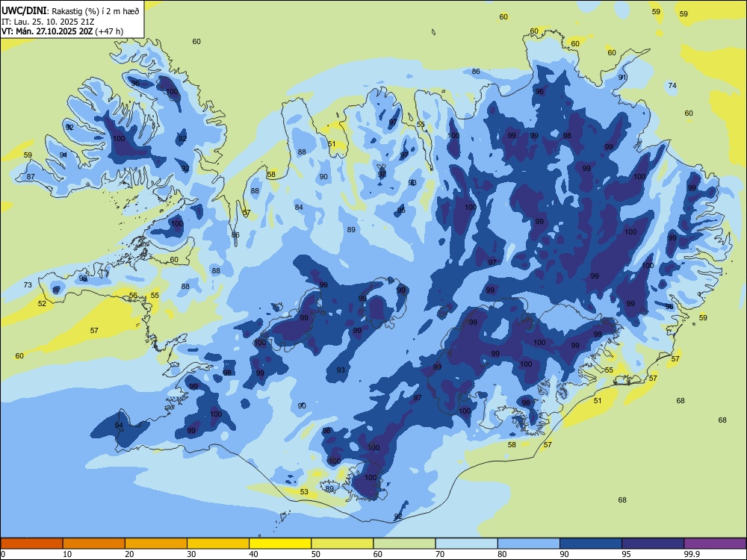The width and height of the screenshot is (747, 560).
Task: Click the '74' humidity value on the map
Action: tap(672, 86)
